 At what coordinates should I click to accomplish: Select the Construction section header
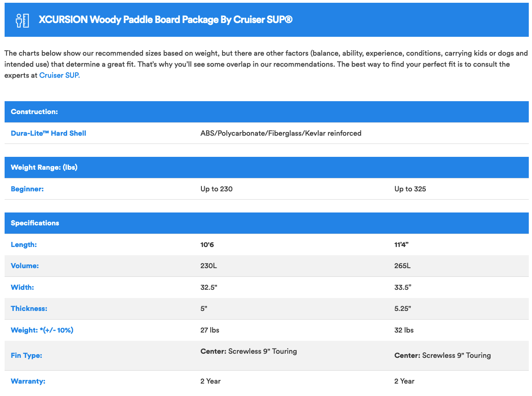click(34, 112)
